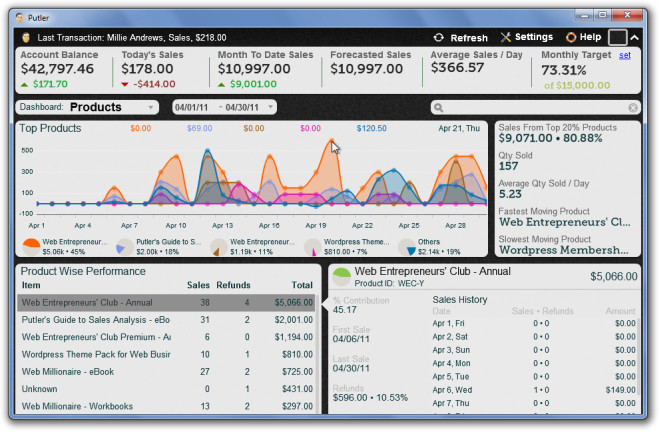Collapse the top bar with the up chevron
Image resolution: width=660 pixels, height=432 pixels.
[634, 37]
